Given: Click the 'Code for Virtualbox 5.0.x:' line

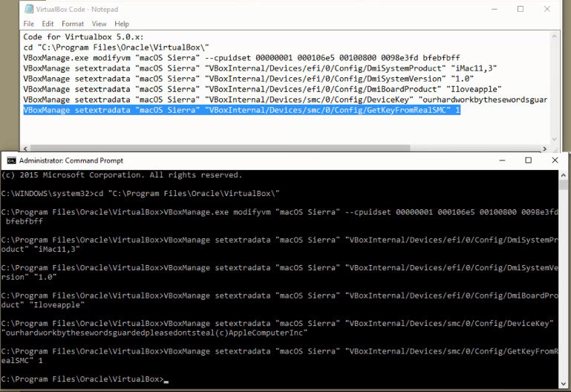Looking at the screenshot, I should click(83, 37).
